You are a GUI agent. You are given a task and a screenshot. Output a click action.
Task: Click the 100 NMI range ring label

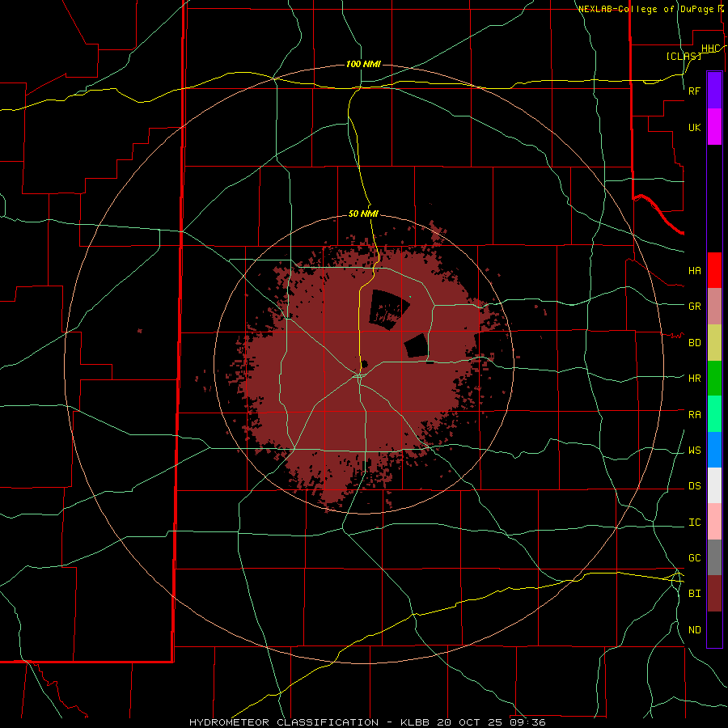click(x=363, y=64)
